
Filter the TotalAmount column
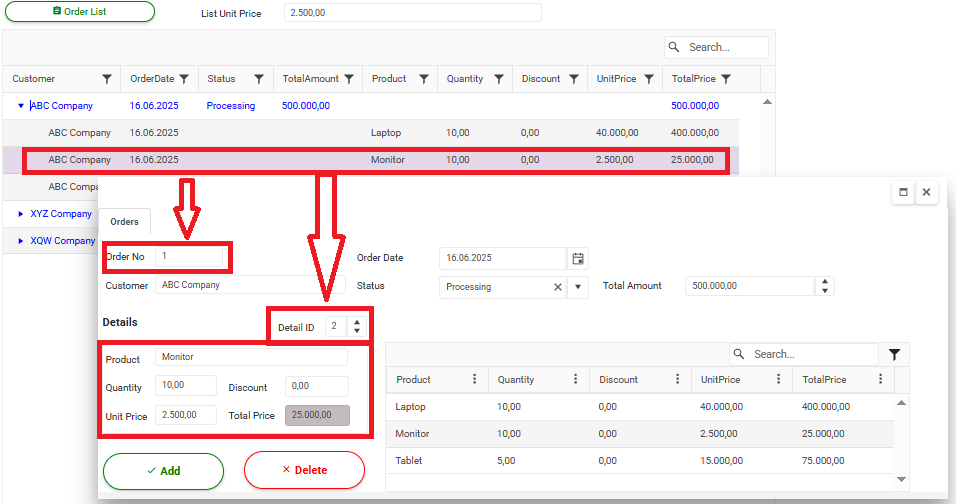point(349,79)
